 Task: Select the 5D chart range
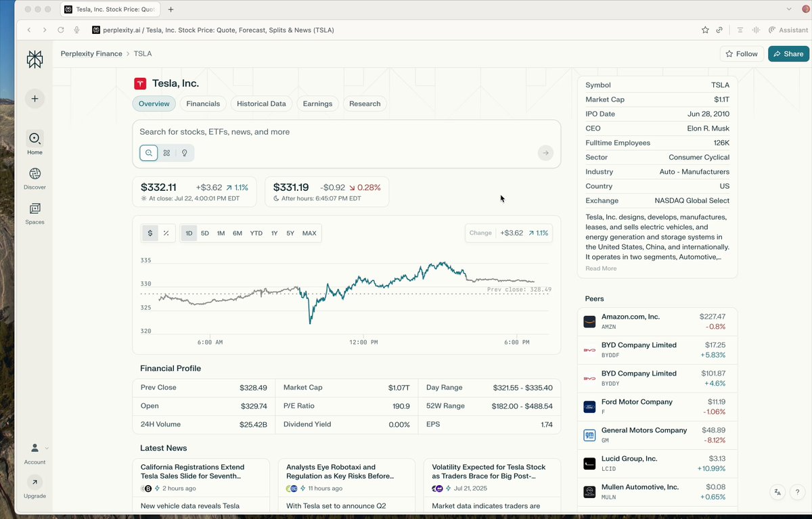point(205,233)
